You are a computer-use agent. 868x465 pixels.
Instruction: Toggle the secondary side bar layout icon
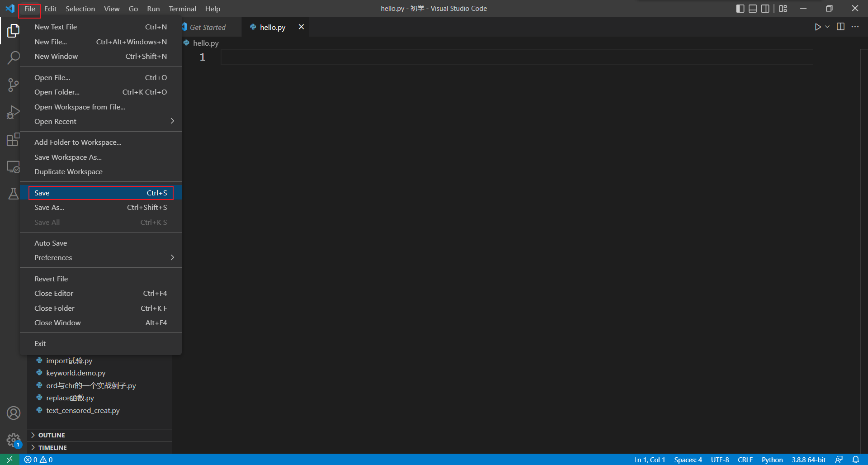(765, 9)
